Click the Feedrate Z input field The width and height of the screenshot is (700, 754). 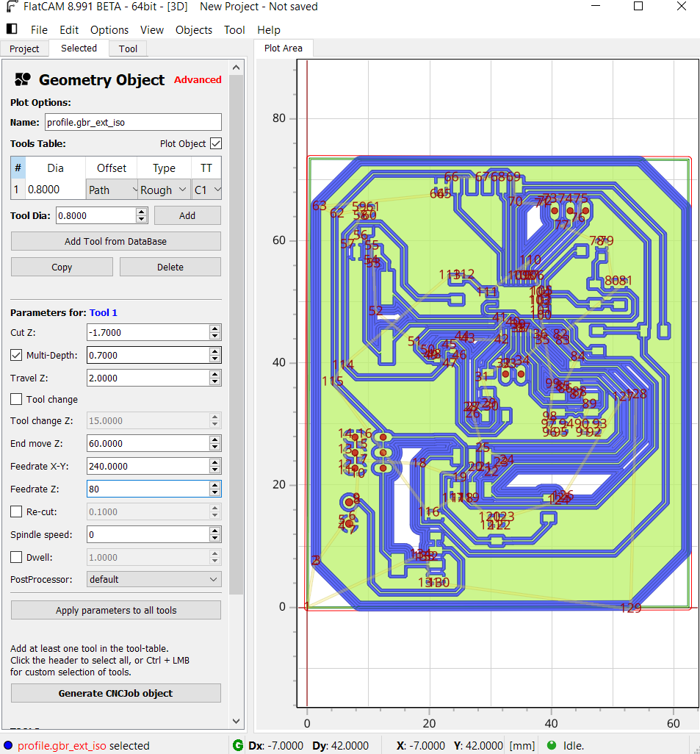(148, 489)
